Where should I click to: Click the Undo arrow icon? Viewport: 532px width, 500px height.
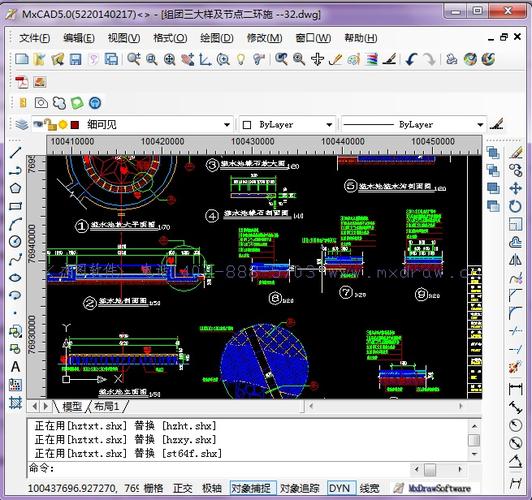point(412,59)
